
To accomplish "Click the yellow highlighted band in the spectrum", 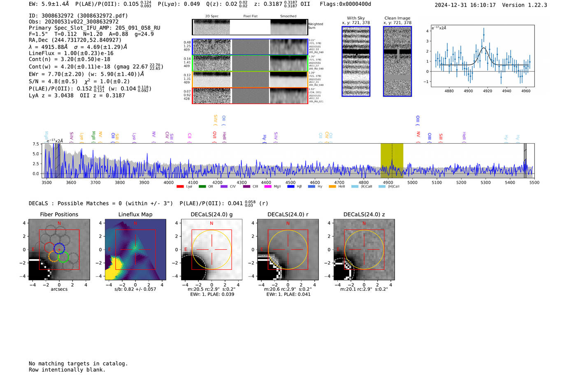I will tap(392, 161).
